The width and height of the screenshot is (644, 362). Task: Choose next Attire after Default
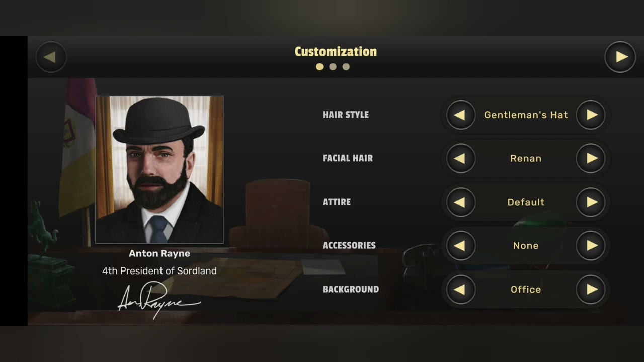[591, 202]
